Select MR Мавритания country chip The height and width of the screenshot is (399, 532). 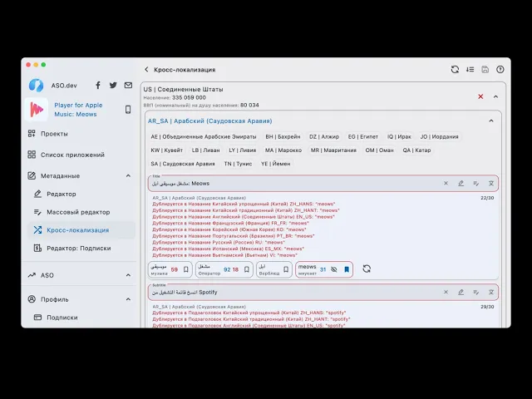point(333,150)
